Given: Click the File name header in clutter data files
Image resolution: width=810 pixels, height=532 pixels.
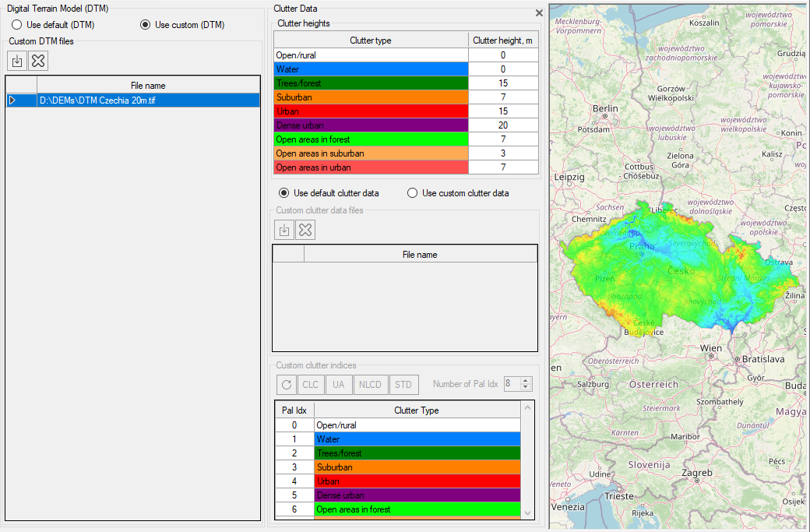Looking at the screenshot, I should 421,255.
